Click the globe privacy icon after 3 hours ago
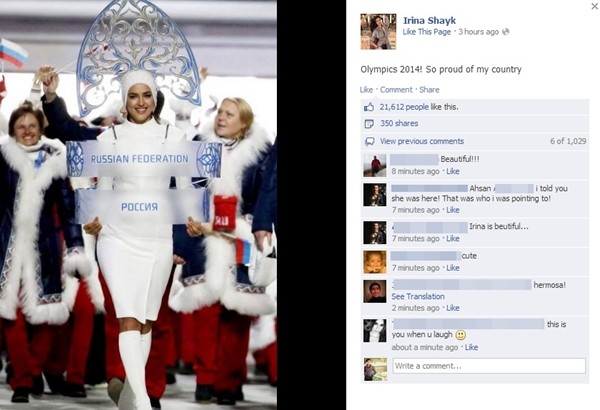Screen dimensions: 600x410 505,32
